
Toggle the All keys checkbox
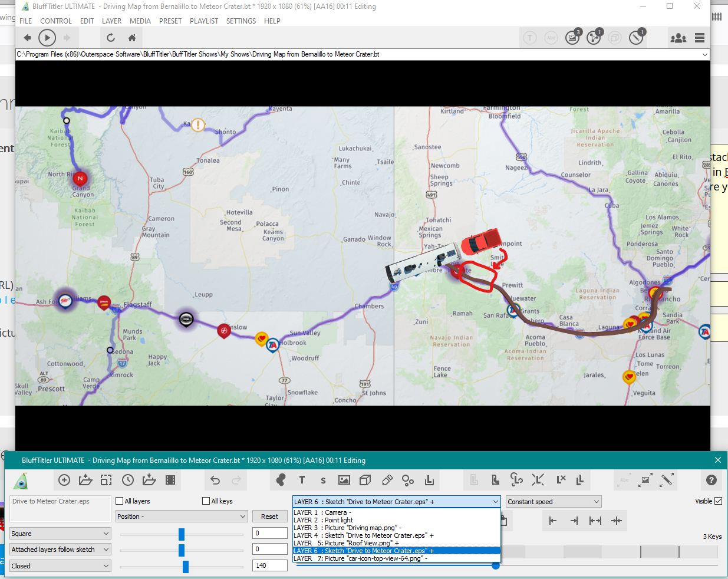tap(206, 501)
